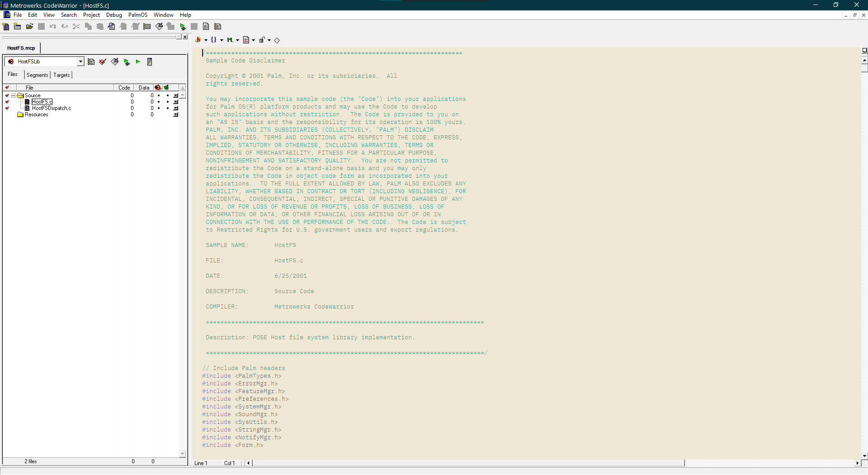The image size is (868, 475).
Task: Cut text using the scissors toolbar icon
Action: point(76,27)
